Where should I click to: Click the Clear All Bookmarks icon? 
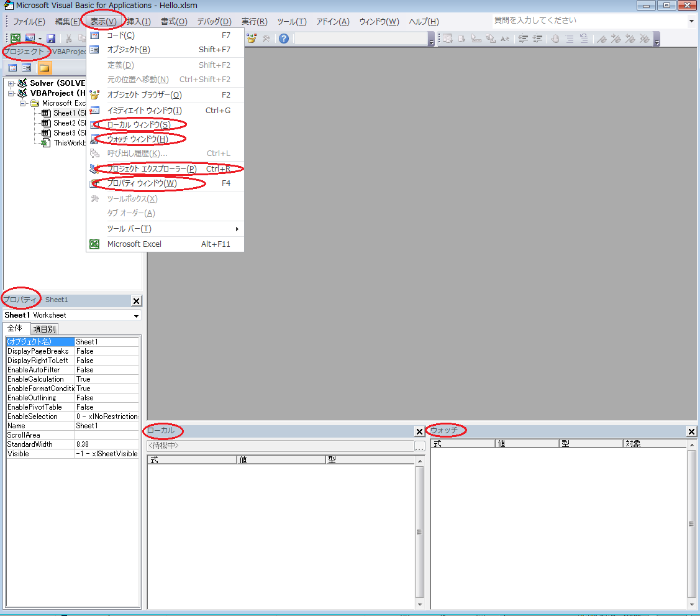tap(644, 39)
